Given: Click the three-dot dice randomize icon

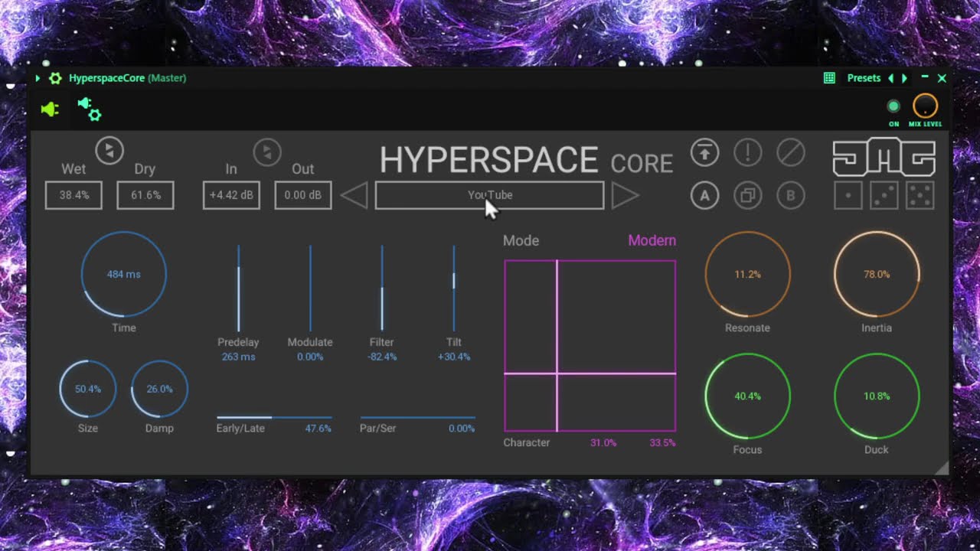Looking at the screenshot, I should [884, 195].
